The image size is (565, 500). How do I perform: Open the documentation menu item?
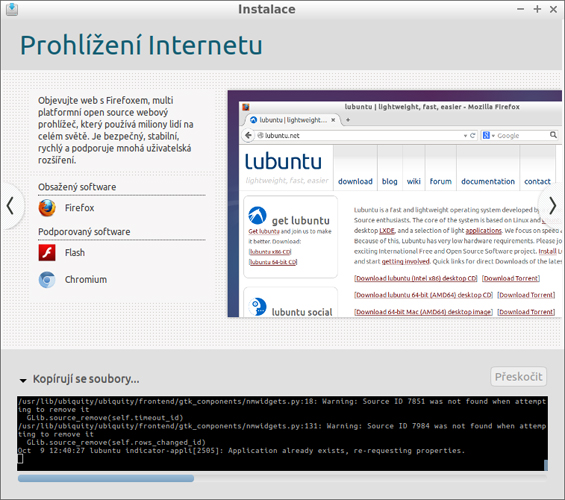pyautogui.click(x=488, y=181)
